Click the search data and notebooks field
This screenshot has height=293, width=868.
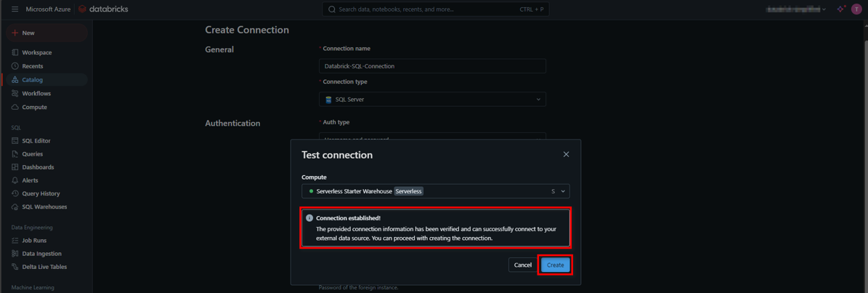(436, 9)
